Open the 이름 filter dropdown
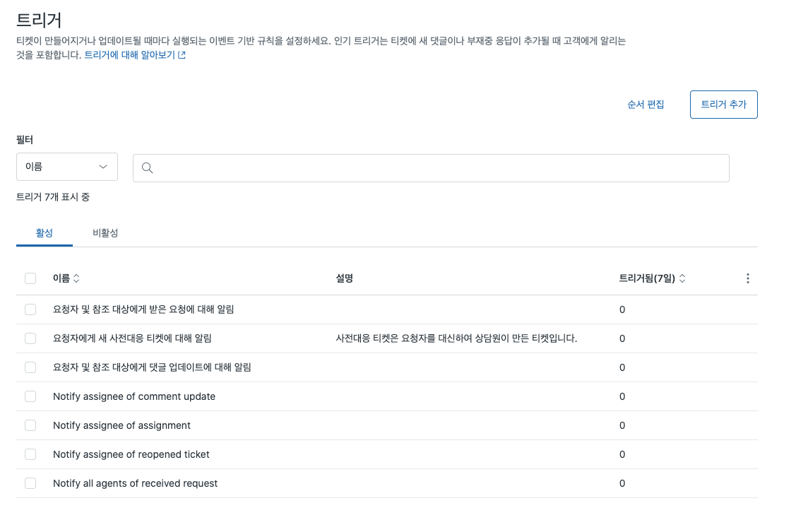Viewport: 796px width, 532px height. coord(67,167)
